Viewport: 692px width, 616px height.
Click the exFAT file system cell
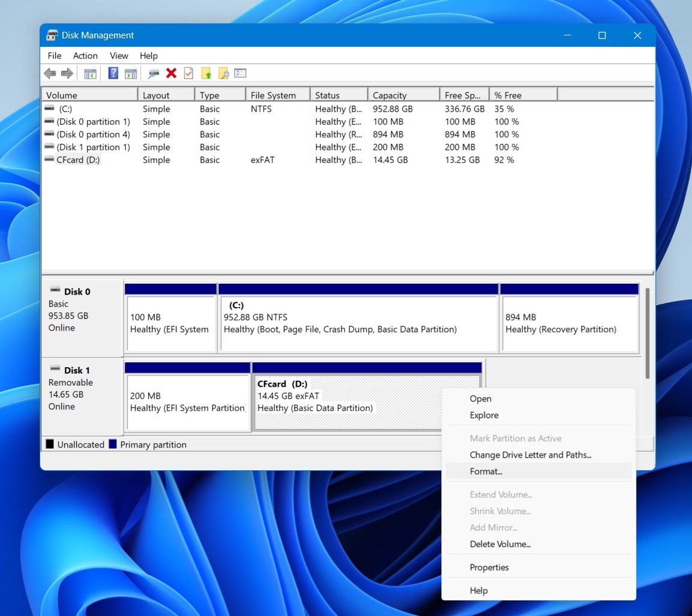point(263,160)
